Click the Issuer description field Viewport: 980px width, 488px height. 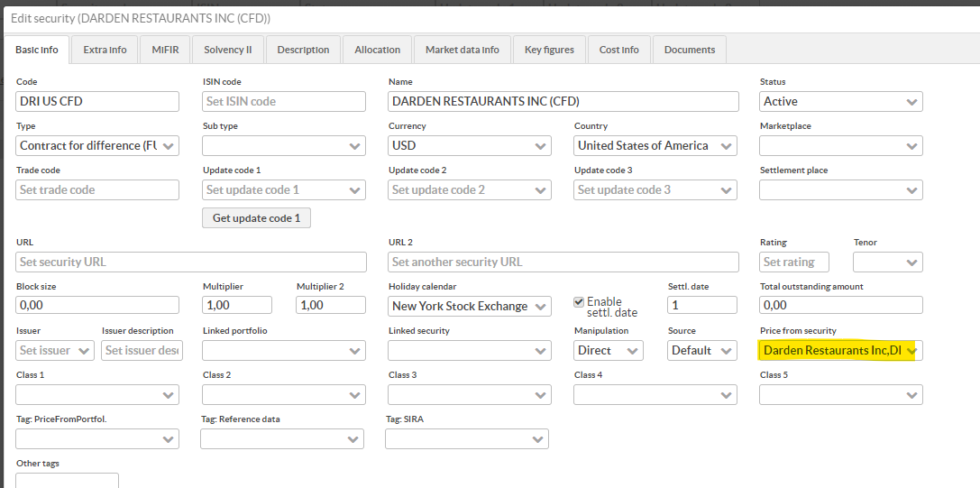[x=142, y=350]
